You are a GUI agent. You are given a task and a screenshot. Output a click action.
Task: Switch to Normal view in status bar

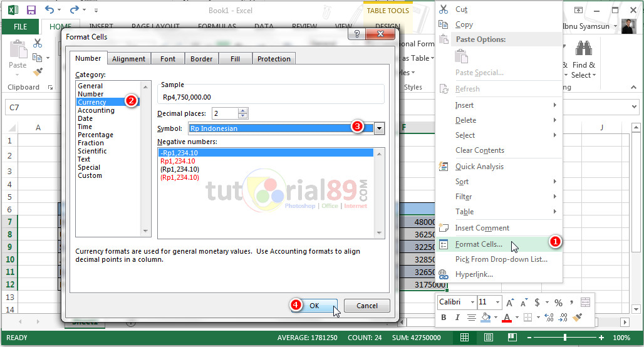pyautogui.click(x=464, y=338)
